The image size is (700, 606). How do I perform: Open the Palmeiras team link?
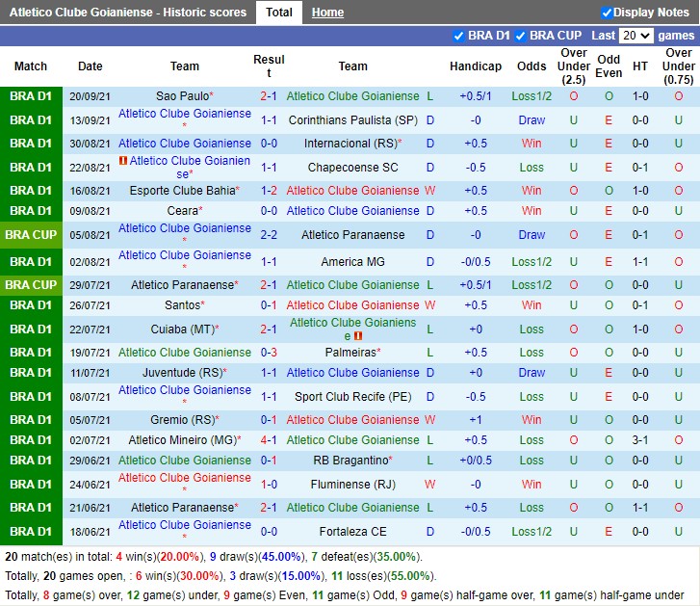pyautogui.click(x=350, y=353)
